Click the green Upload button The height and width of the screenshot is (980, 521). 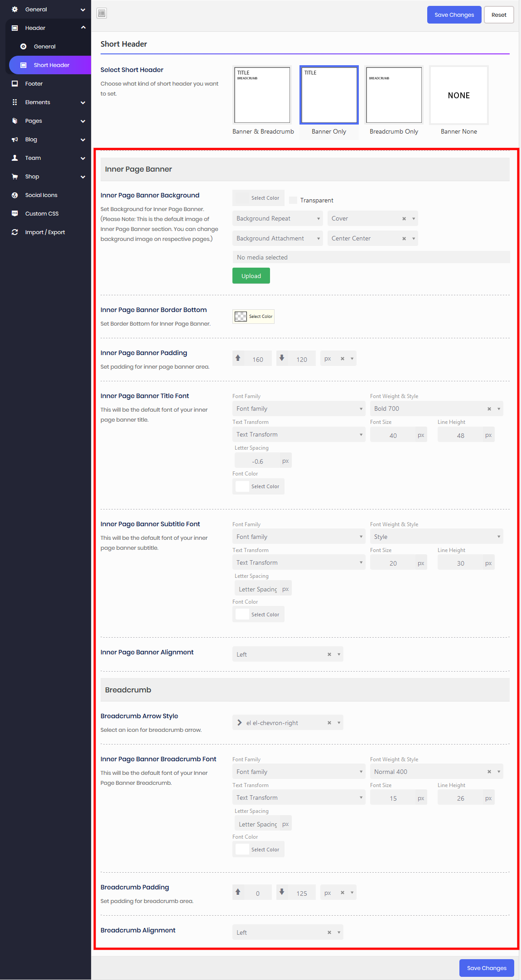[x=251, y=276]
